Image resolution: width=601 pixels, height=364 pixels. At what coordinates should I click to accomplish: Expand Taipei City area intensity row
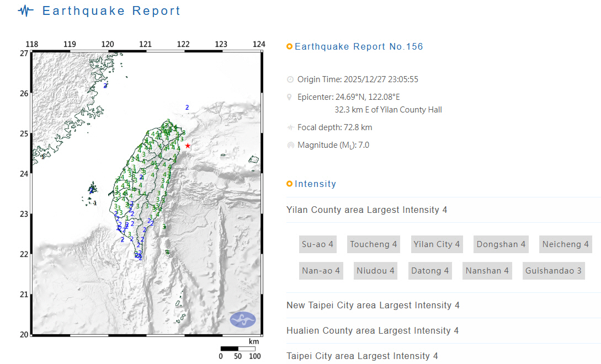pyautogui.click(x=362, y=356)
